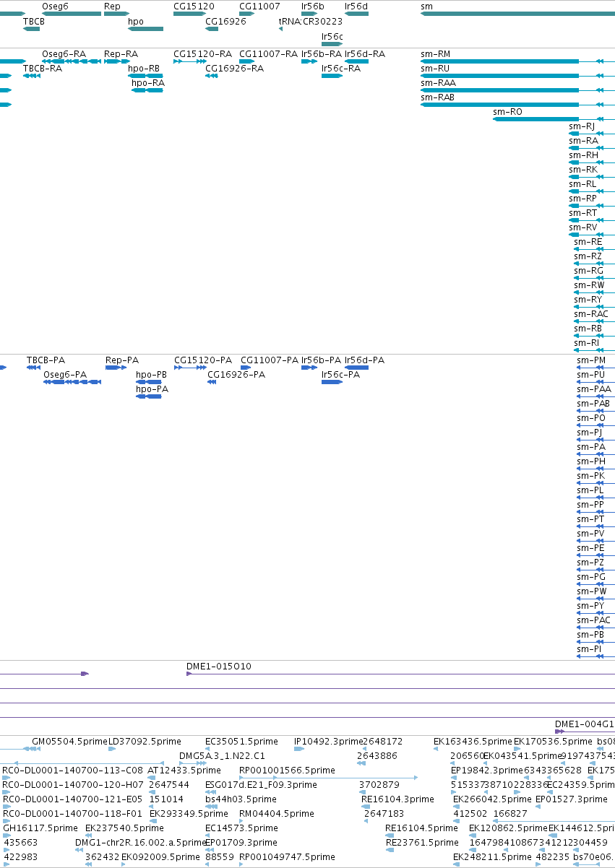
Task: Select CG15120-PA protein feature
Action: (x=190, y=368)
